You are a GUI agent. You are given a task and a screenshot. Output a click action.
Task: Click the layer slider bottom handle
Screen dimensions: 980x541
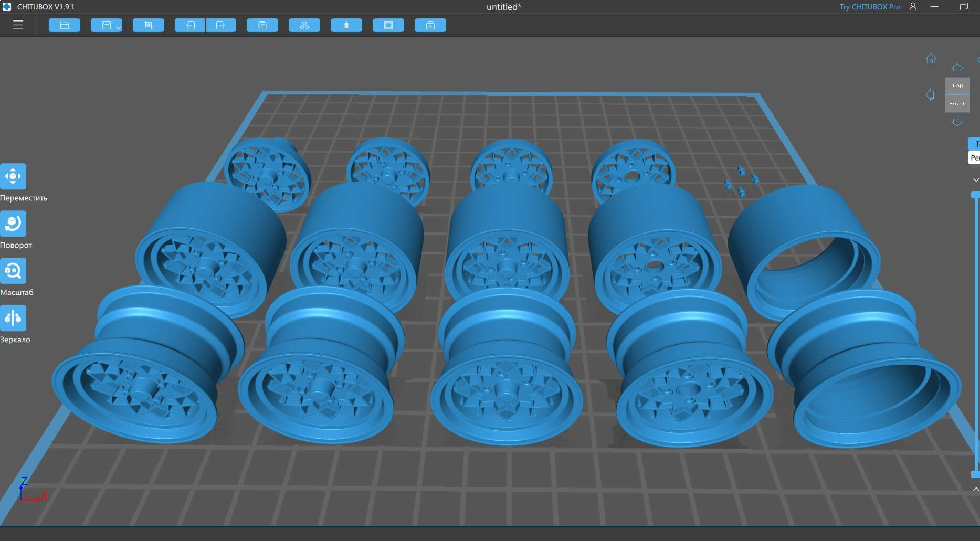pyautogui.click(x=976, y=474)
